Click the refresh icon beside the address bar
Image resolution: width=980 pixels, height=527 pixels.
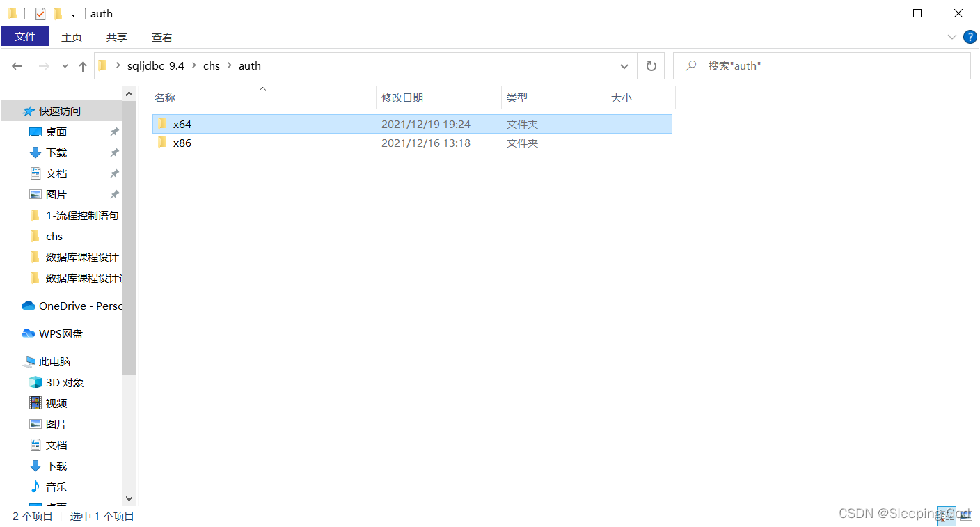click(x=651, y=65)
